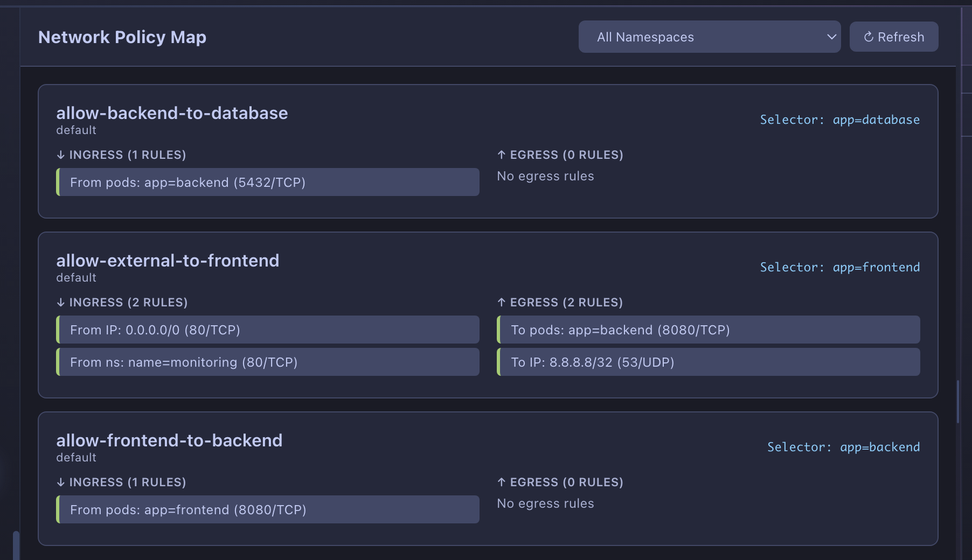This screenshot has height=560, width=972.
Task: Click the refresh circular arrow icon
Action: click(869, 37)
